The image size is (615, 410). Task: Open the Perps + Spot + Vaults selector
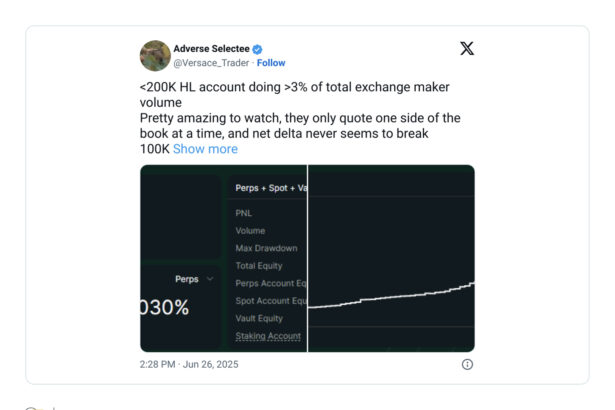click(270, 187)
